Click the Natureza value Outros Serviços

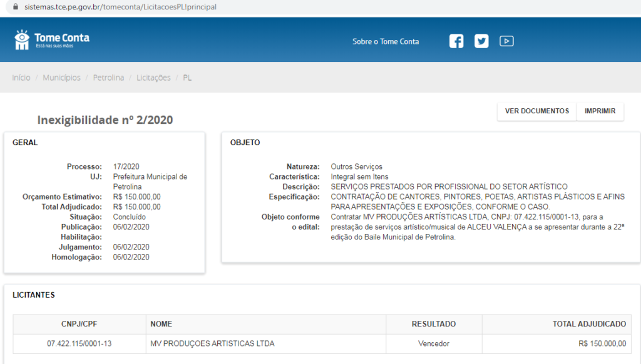[x=356, y=167]
